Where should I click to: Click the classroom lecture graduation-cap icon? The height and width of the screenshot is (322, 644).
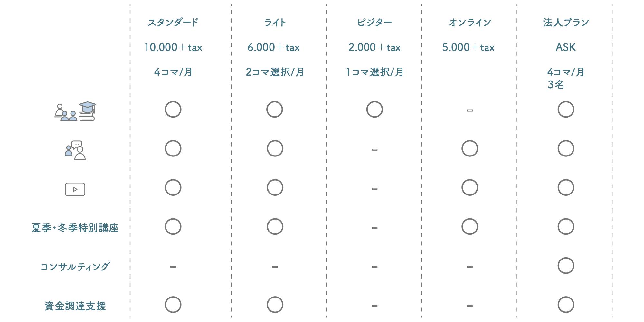pos(75,112)
